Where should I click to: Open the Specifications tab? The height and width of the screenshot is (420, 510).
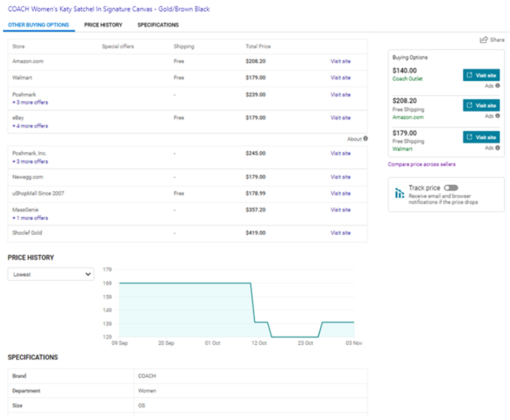click(158, 25)
